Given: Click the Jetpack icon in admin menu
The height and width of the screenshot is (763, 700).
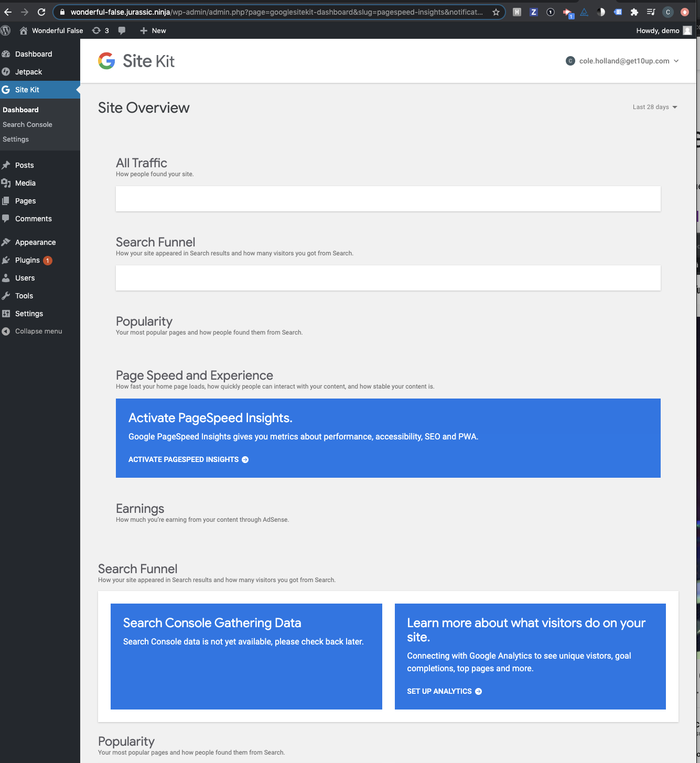Looking at the screenshot, I should click(x=6, y=71).
